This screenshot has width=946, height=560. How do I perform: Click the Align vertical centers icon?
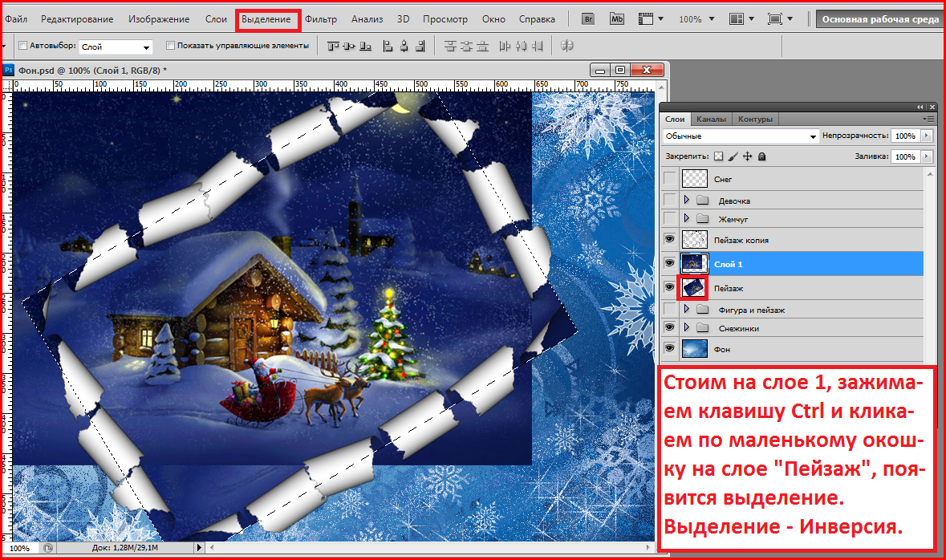coord(349,46)
